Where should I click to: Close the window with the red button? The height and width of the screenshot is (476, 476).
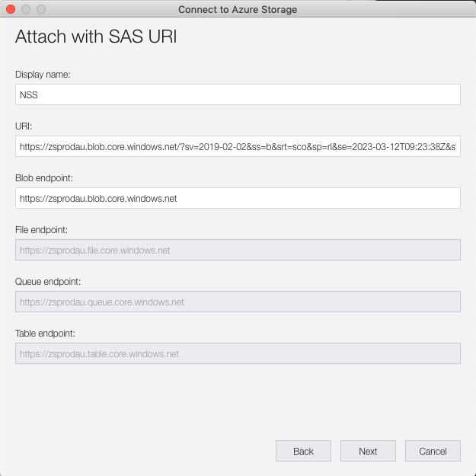pos(11,9)
